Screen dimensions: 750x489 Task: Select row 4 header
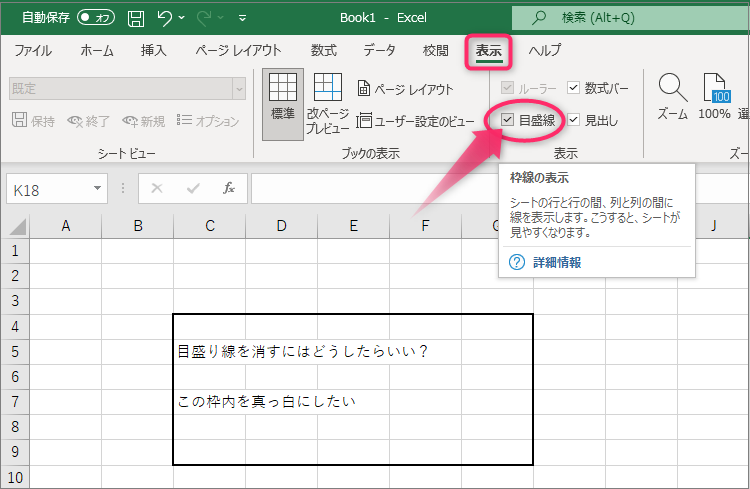pos(15,327)
